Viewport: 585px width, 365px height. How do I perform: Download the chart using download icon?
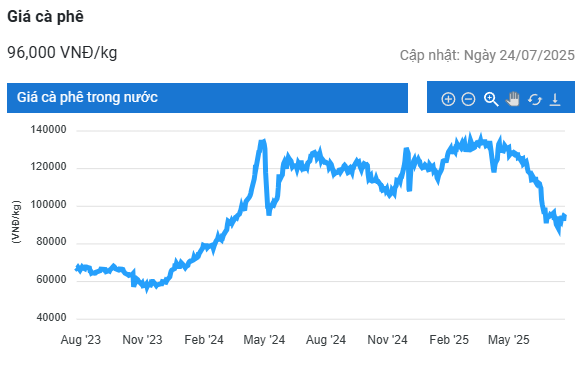(555, 99)
